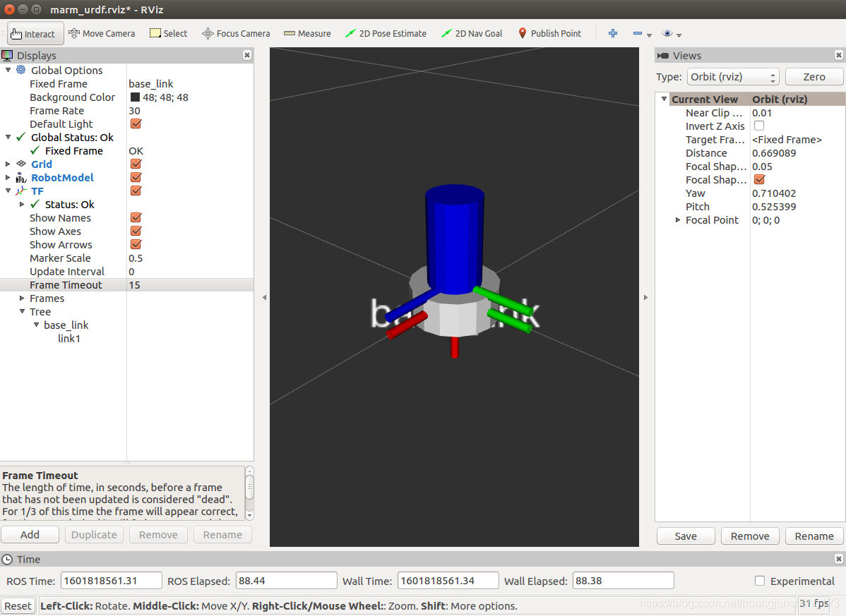This screenshot has height=616, width=846.
Task: Collapse the Current View node
Action: click(665, 99)
